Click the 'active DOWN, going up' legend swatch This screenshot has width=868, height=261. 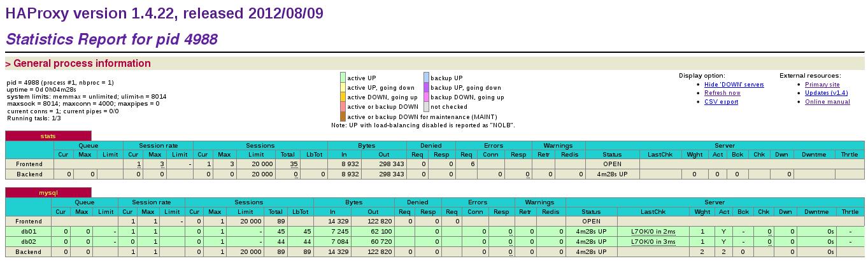coord(343,97)
